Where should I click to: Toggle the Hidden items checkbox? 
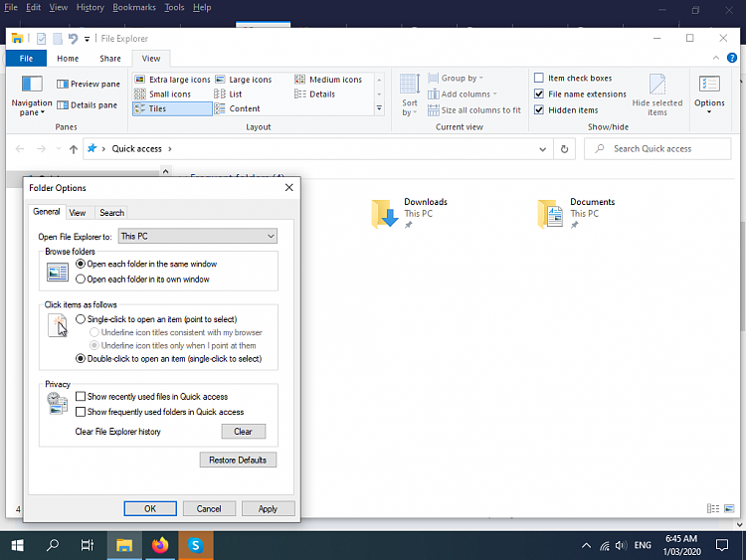[539, 110]
